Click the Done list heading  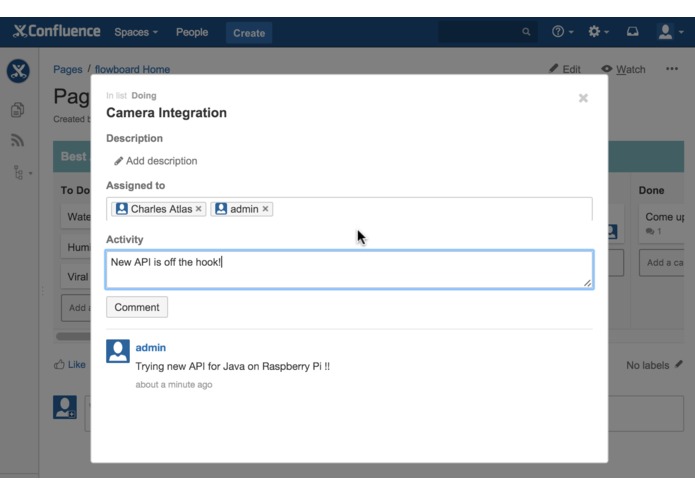point(651,191)
